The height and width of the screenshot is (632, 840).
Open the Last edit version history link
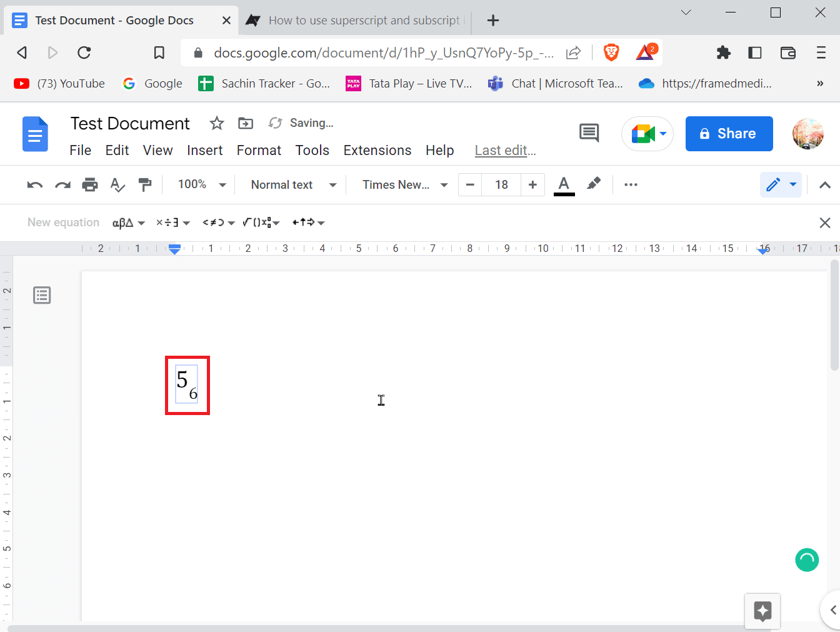505,150
